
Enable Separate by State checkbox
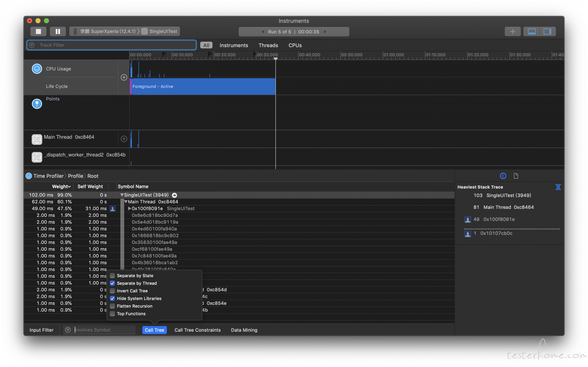point(112,276)
